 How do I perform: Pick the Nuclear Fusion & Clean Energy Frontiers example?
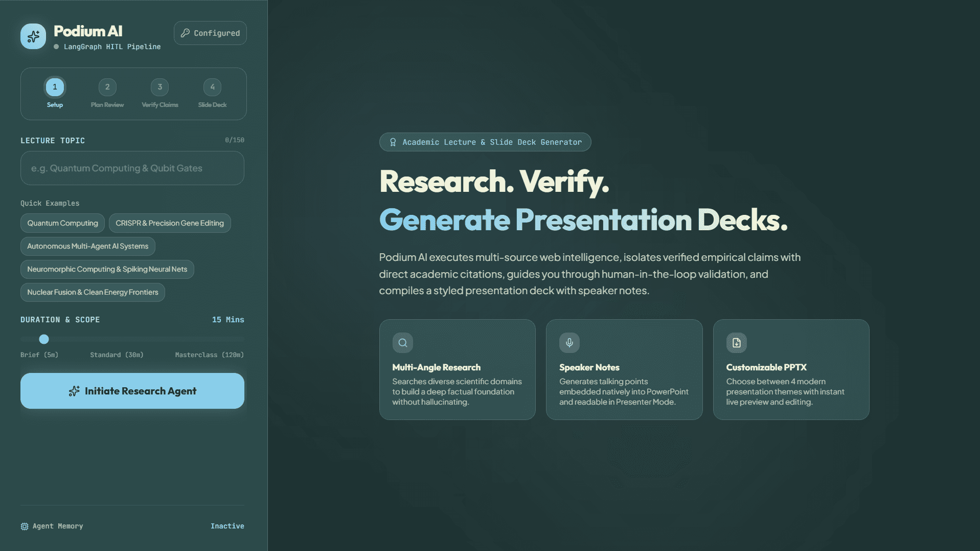tap(93, 292)
